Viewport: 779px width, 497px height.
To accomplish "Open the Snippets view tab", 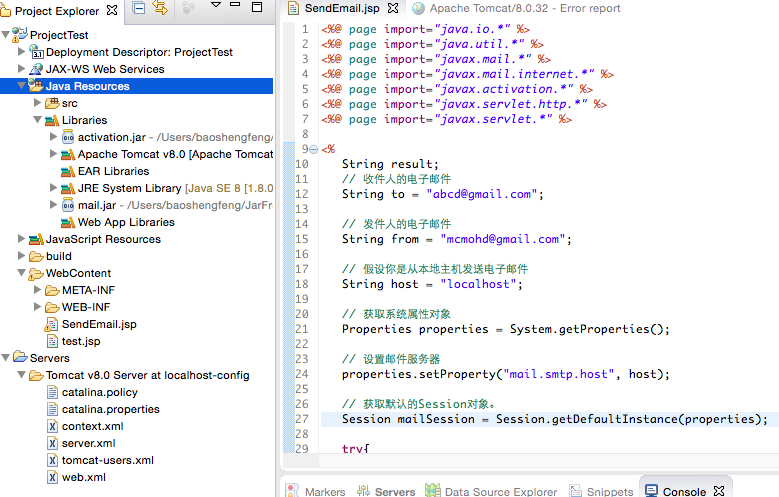I will [601, 492].
